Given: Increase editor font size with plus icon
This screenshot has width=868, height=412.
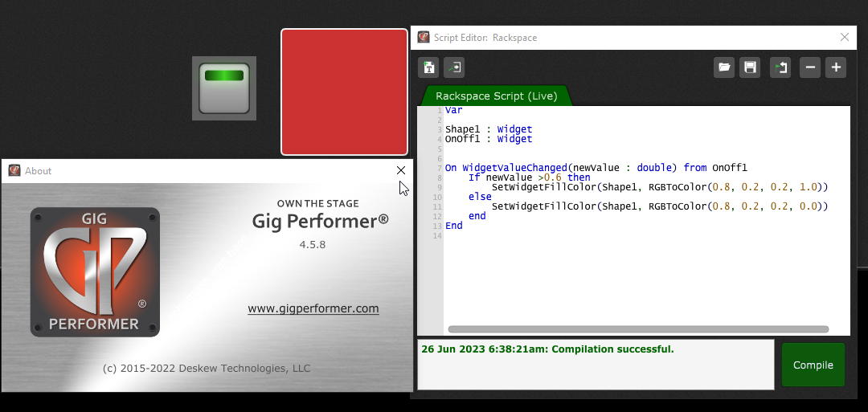Looking at the screenshot, I should pyautogui.click(x=836, y=67).
